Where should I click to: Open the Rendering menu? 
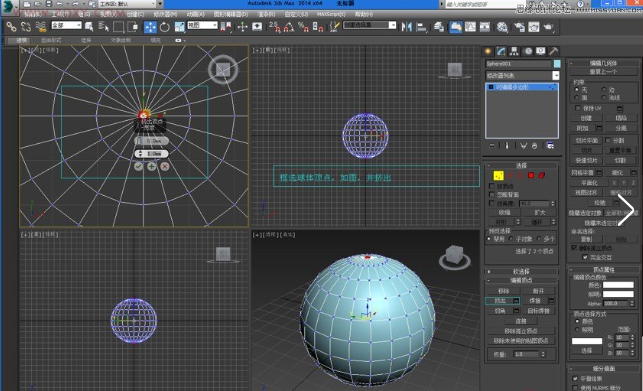(267, 14)
